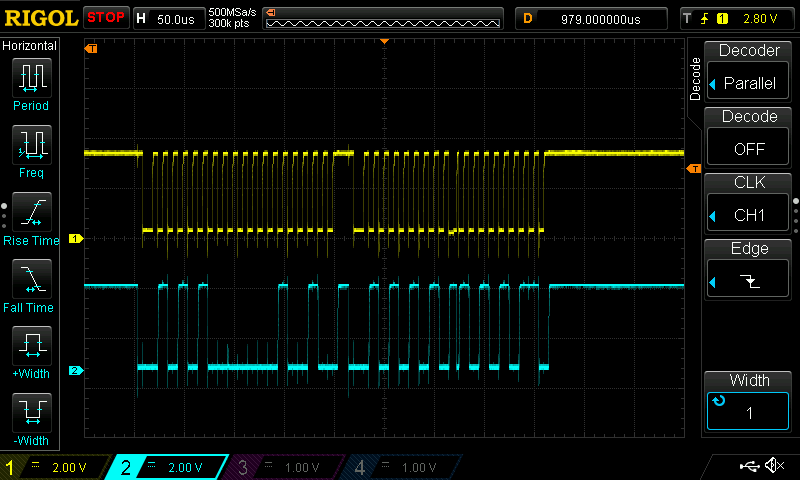Choose the Rise Time measurement icon
800x480 pixels.
pyautogui.click(x=32, y=212)
